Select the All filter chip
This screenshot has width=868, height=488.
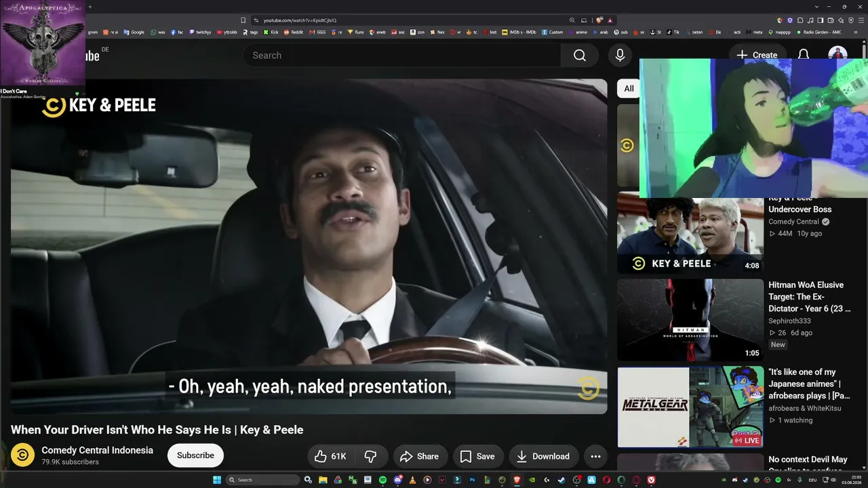629,89
